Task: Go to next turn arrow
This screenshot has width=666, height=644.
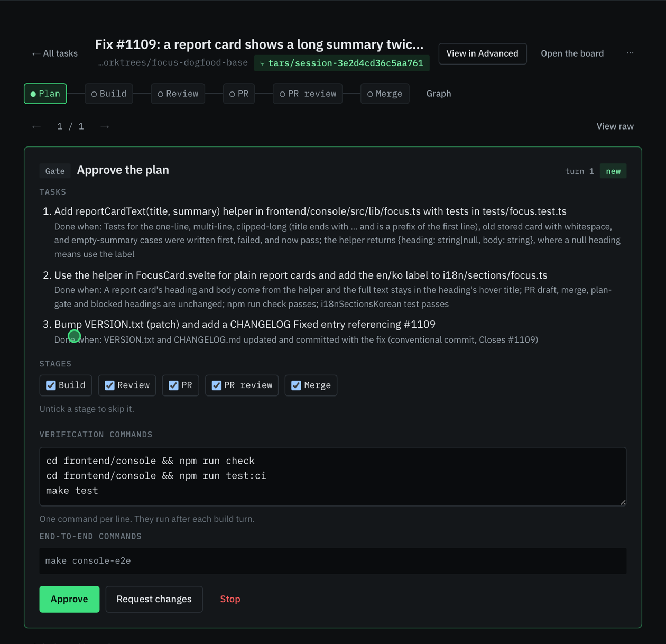Action: click(x=105, y=126)
